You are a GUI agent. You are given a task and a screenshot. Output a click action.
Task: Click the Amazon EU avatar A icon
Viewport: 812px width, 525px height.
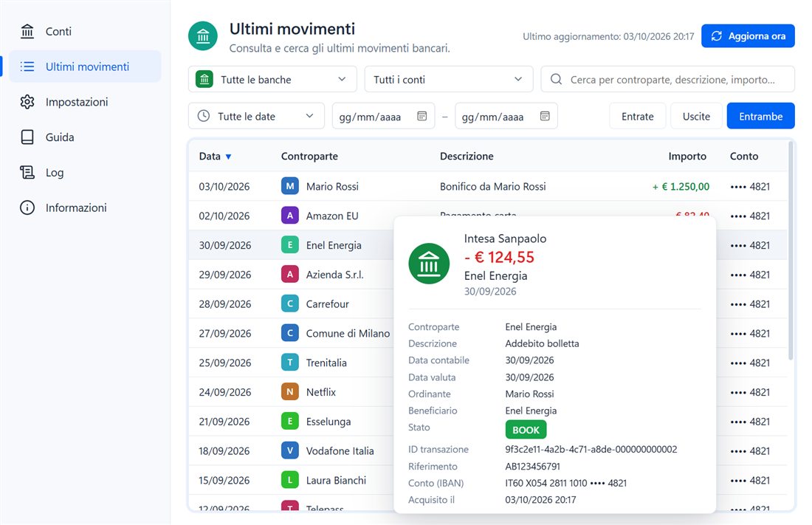290,216
